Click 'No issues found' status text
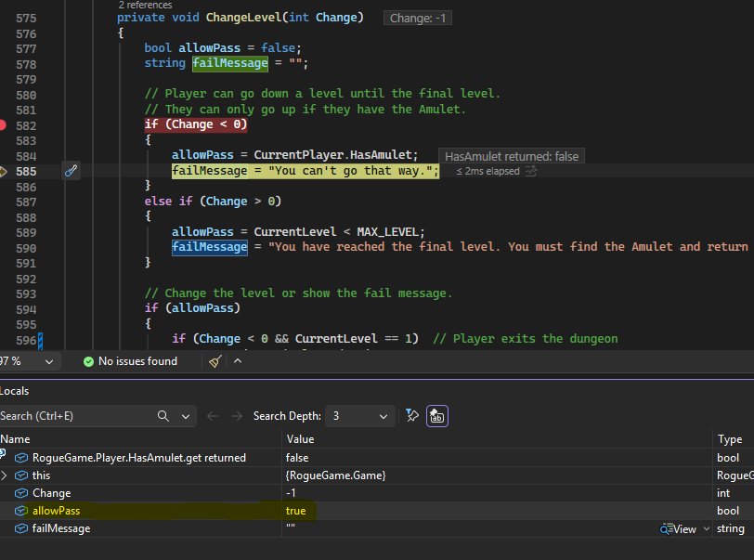754x560 pixels. [x=137, y=361]
